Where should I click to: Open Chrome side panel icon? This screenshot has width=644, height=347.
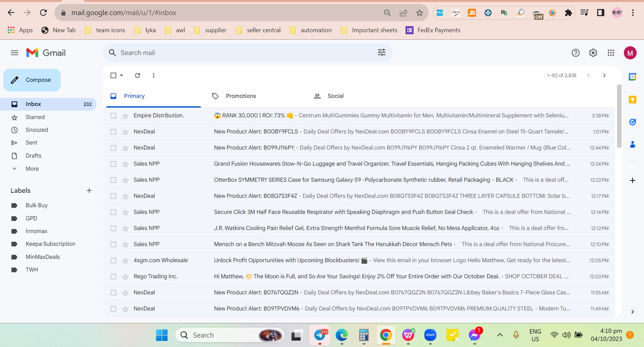click(600, 13)
